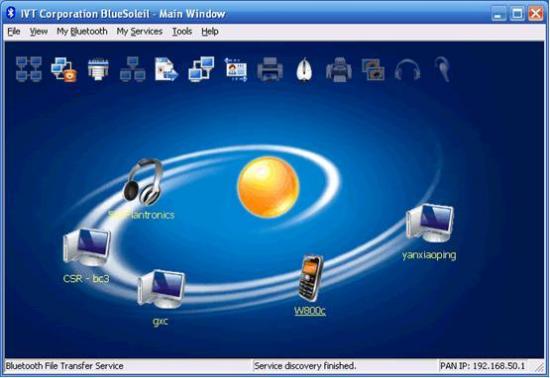Select the W800c mobile phone device
The image size is (550, 378).
click(x=310, y=278)
